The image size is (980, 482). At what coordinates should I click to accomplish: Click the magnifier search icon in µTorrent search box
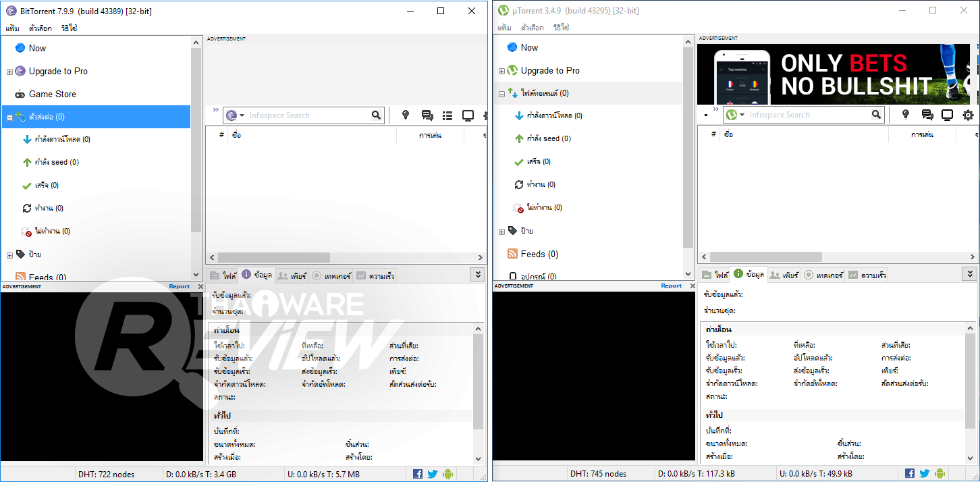[877, 115]
